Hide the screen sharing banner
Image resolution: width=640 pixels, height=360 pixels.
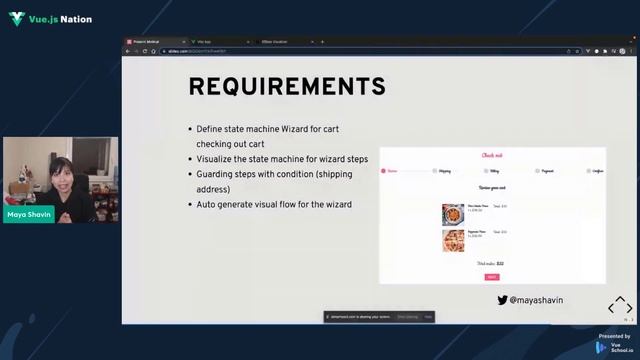click(x=428, y=317)
